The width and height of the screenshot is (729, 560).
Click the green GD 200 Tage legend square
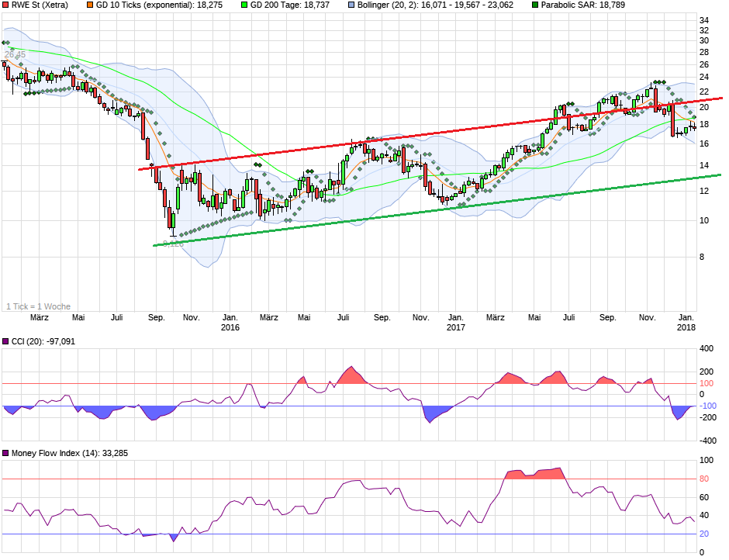(x=243, y=6)
